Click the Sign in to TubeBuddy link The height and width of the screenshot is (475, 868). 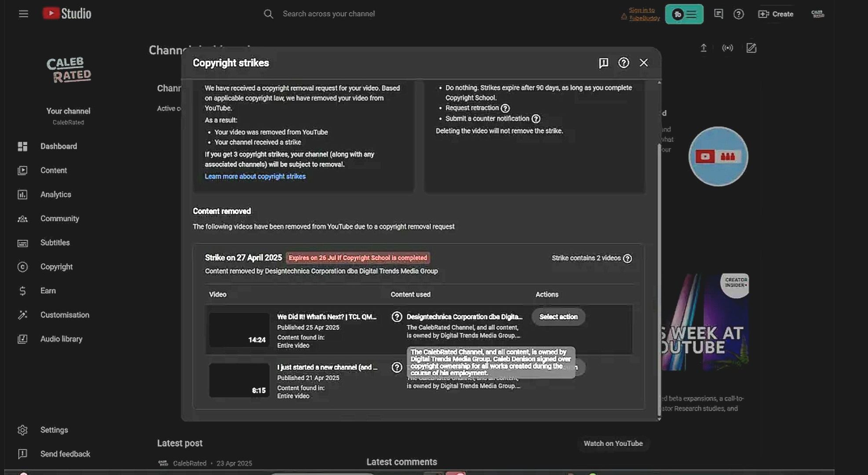(x=644, y=14)
